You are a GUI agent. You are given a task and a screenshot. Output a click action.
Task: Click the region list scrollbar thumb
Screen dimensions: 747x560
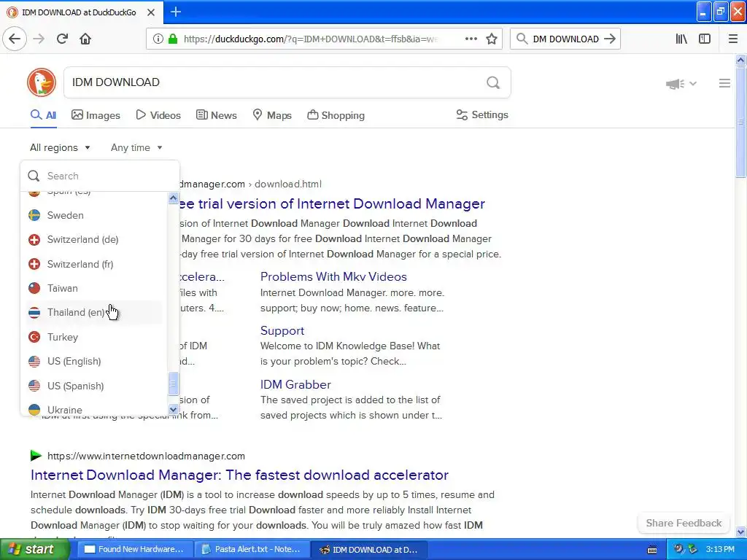point(173,384)
